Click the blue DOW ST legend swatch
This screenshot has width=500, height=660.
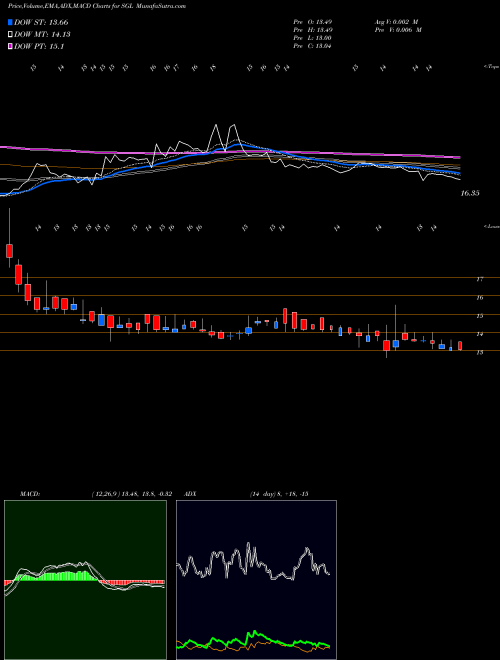pos(11,22)
